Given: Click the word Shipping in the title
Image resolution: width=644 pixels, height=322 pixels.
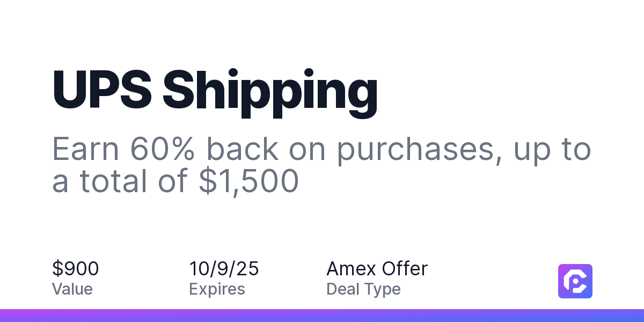Looking at the screenshot, I should (x=270, y=92).
